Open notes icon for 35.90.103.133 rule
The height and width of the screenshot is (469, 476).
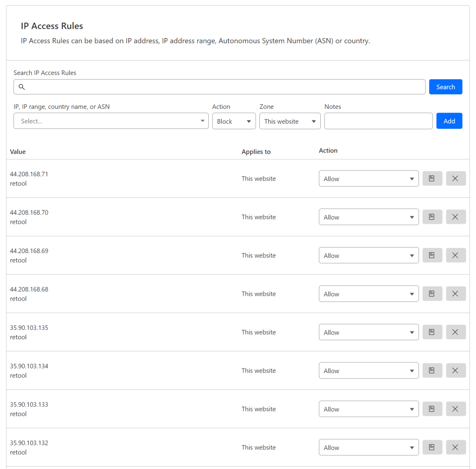pos(432,409)
